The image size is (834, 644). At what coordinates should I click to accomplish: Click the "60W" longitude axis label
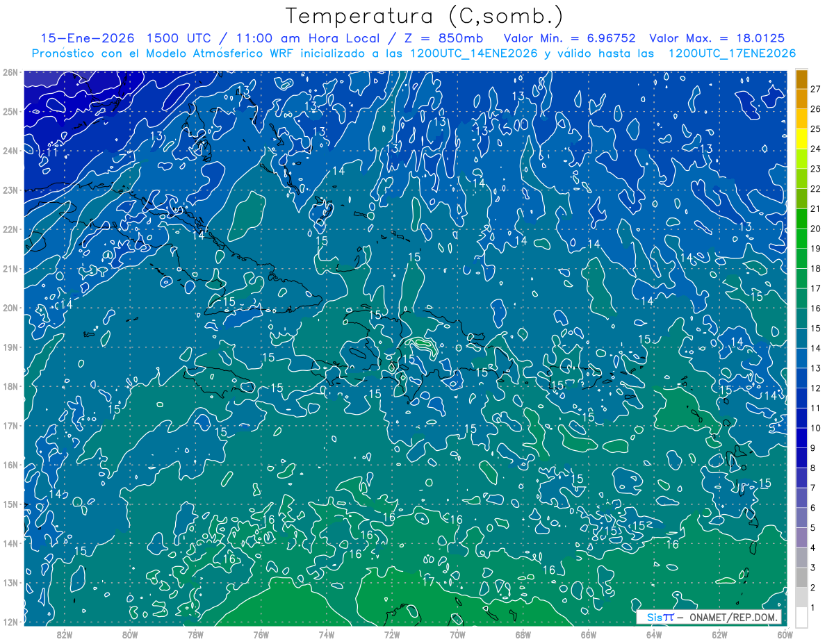coord(785,634)
